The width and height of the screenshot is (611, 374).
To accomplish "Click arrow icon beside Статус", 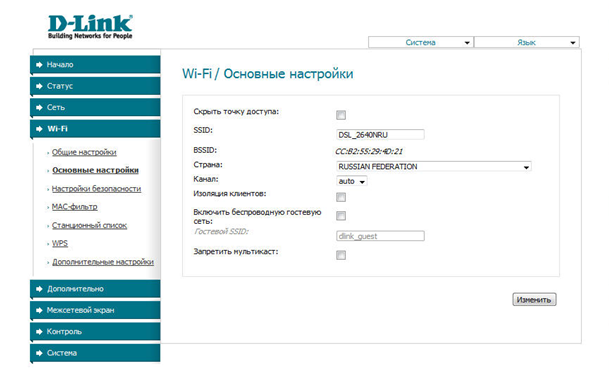I will (39, 86).
